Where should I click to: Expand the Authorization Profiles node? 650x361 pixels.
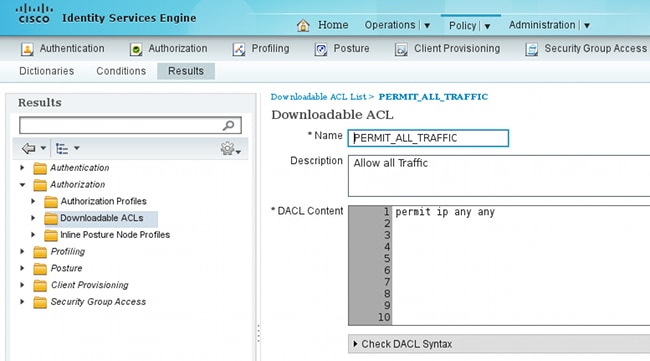[x=33, y=201]
